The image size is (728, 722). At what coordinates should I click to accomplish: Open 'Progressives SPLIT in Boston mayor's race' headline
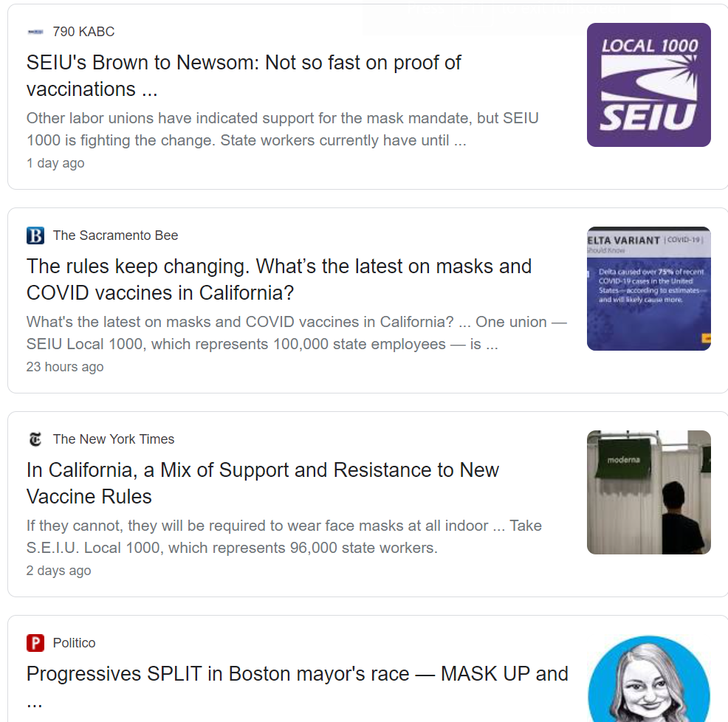point(297,687)
